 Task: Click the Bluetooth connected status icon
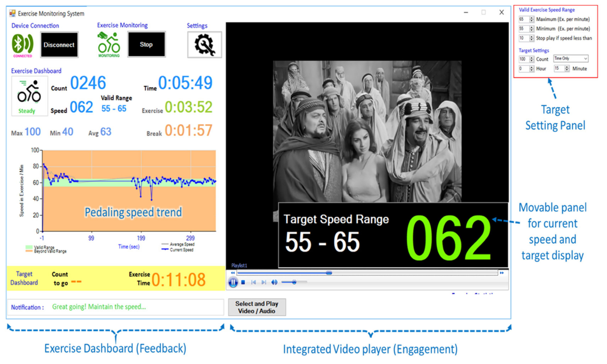(x=23, y=45)
